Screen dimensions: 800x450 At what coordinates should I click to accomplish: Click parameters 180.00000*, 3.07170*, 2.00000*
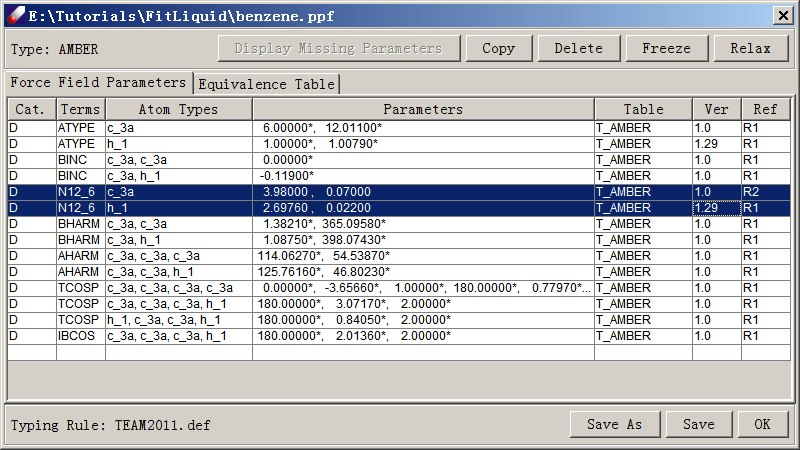click(x=423, y=304)
